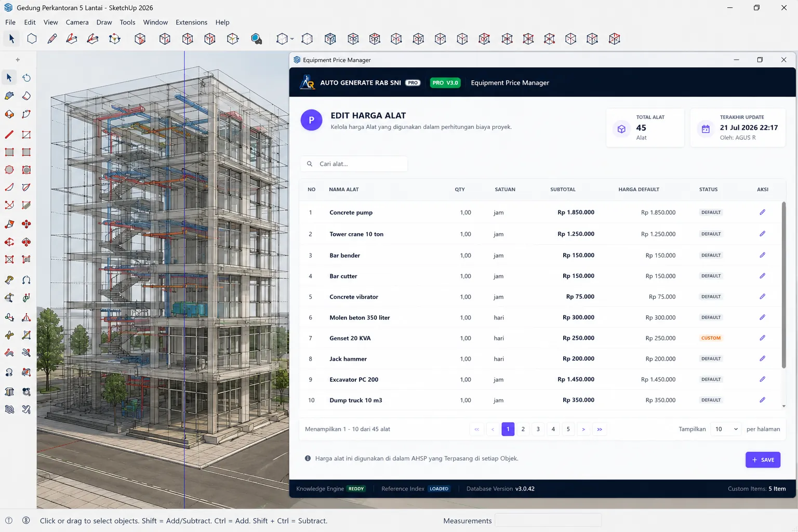The width and height of the screenshot is (798, 532).
Task: Select the Move tool with red arrows
Action: tap(26, 224)
